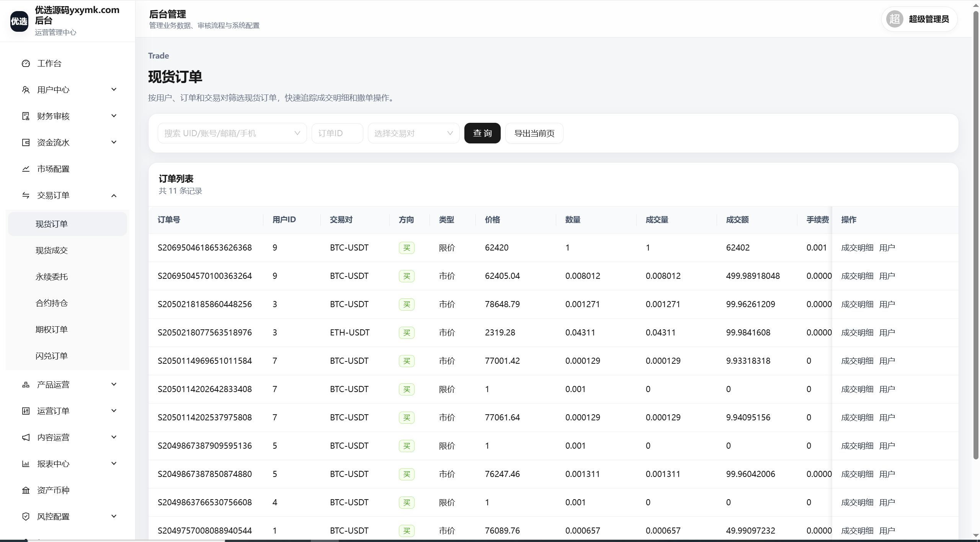Viewport: 980px width, 542px height.
Task: Click the 运营订单 sliders icon
Action: [x=26, y=411]
